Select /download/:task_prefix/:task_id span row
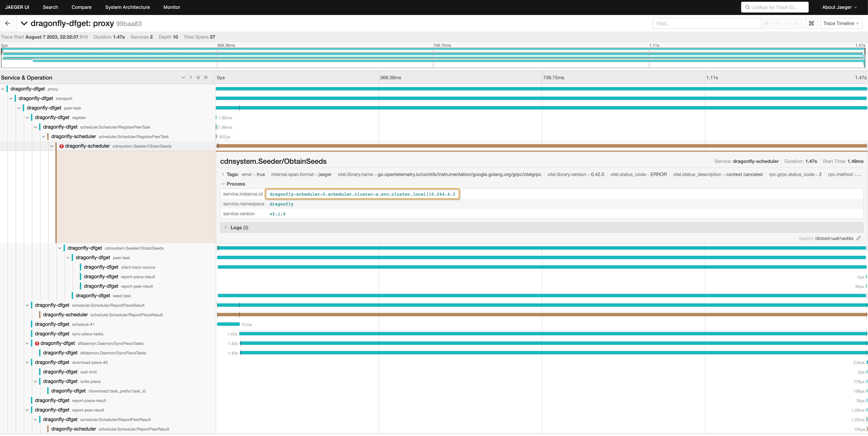 98,391
